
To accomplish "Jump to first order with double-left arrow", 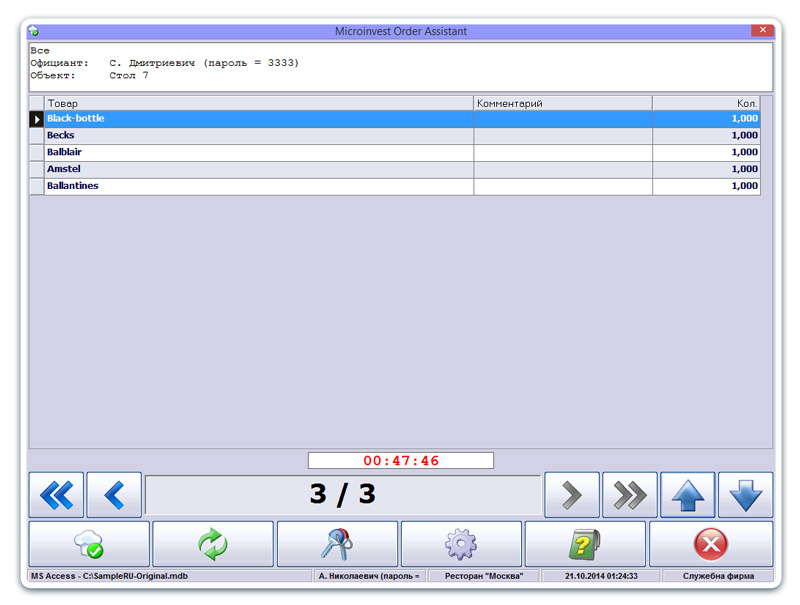I will [56, 495].
